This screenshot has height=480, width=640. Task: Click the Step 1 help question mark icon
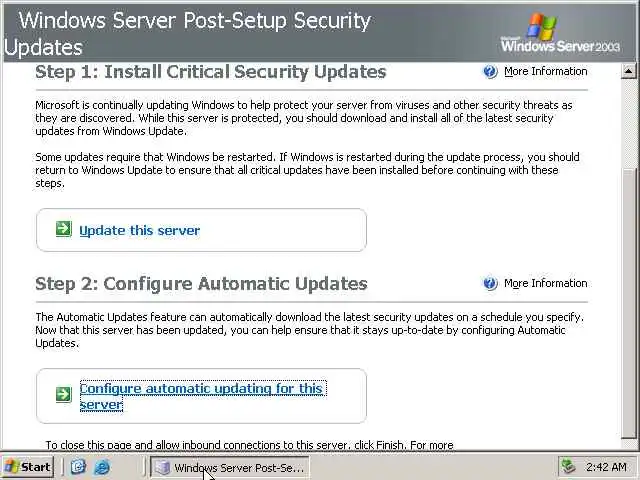pyautogui.click(x=490, y=72)
